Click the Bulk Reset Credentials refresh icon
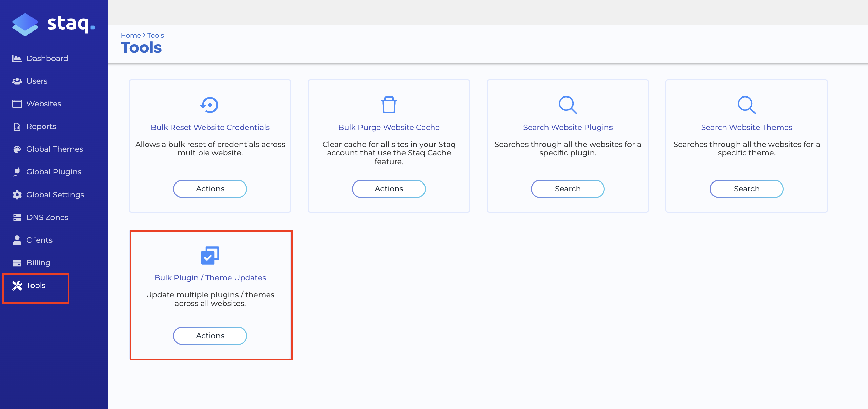This screenshot has height=409, width=868. point(209,105)
